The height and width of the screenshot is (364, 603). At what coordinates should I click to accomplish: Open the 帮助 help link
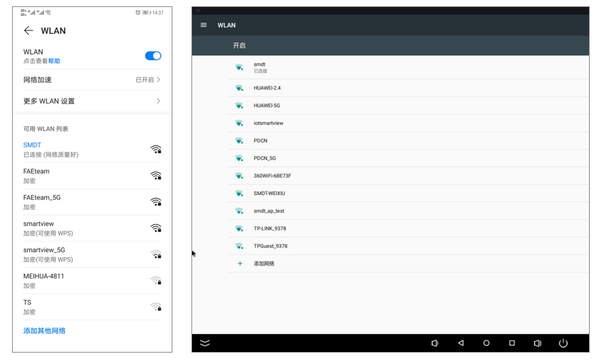pos(54,61)
